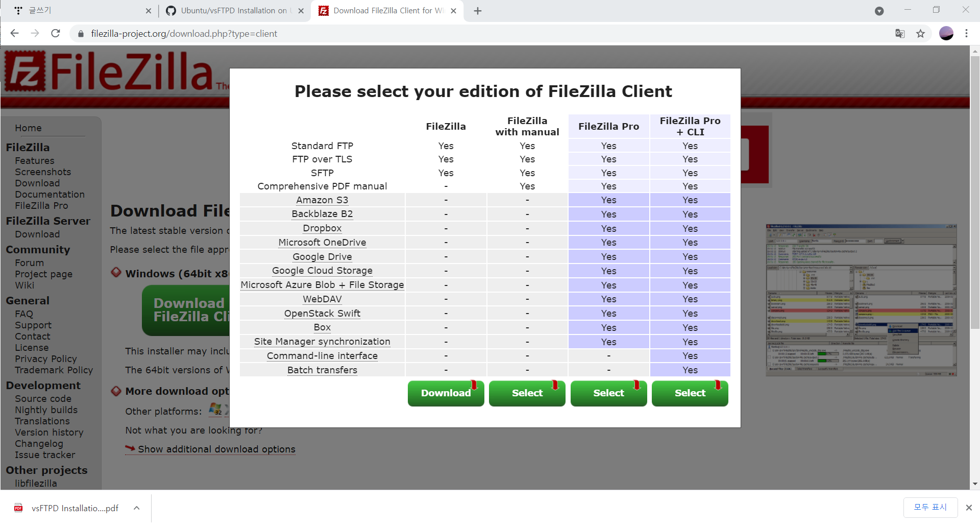
Task: Click the FileZilla screenshot thumbnail
Action: [x=861, y=300]
